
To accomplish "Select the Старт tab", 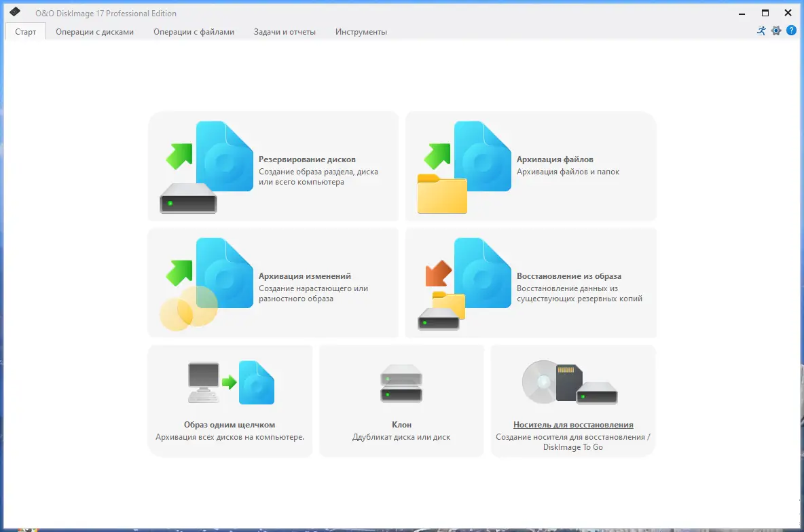I will [x=25, y=31].
